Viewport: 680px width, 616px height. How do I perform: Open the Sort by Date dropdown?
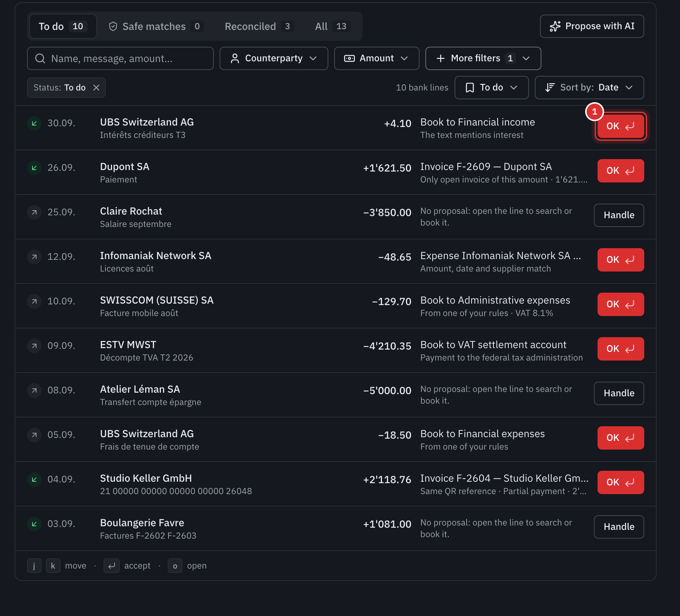coord(589,88)
